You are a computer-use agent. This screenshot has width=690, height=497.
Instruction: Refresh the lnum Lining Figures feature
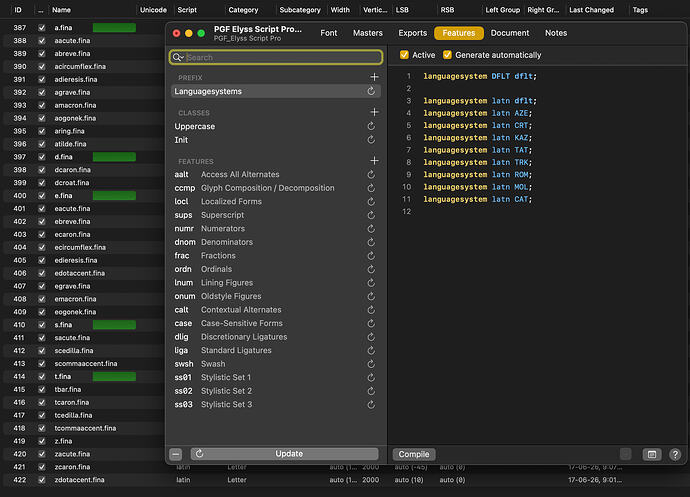pos(371,283)
